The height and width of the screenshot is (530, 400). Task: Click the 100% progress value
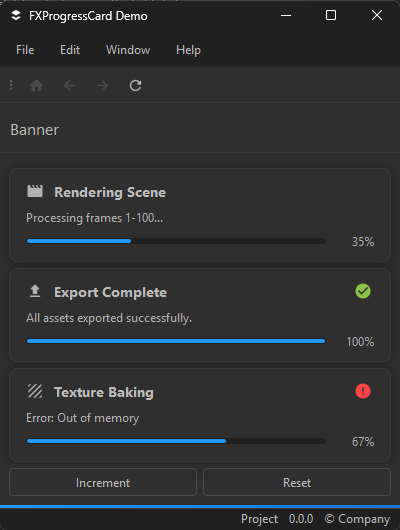coord(360,342)
